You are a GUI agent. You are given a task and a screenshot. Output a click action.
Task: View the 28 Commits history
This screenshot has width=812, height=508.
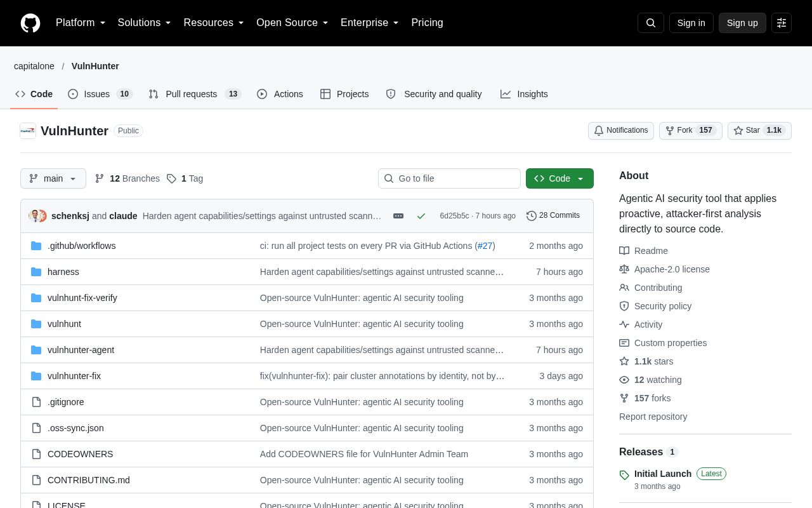553,216
